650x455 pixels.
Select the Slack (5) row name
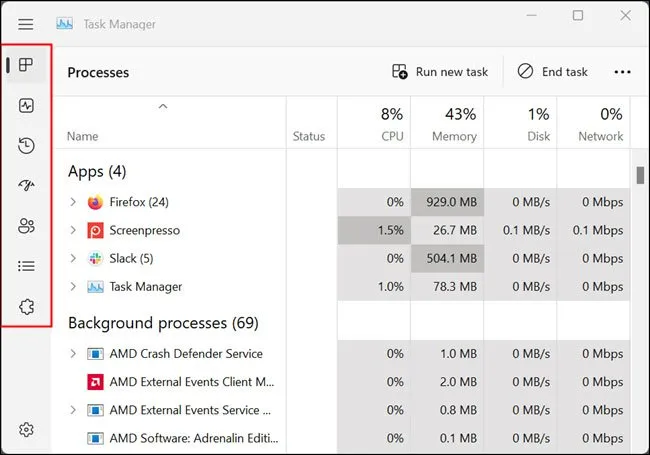(x=131, y=259)
